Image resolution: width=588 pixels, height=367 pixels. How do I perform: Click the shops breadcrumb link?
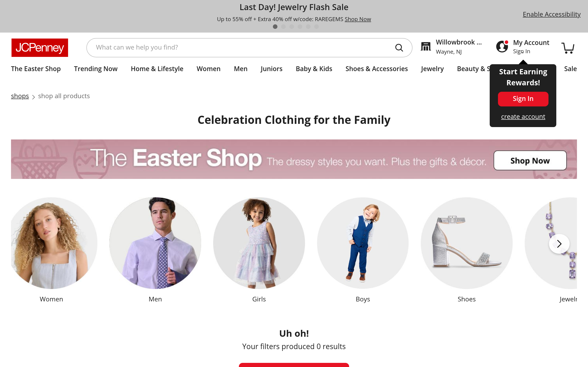tap(20, 96)
